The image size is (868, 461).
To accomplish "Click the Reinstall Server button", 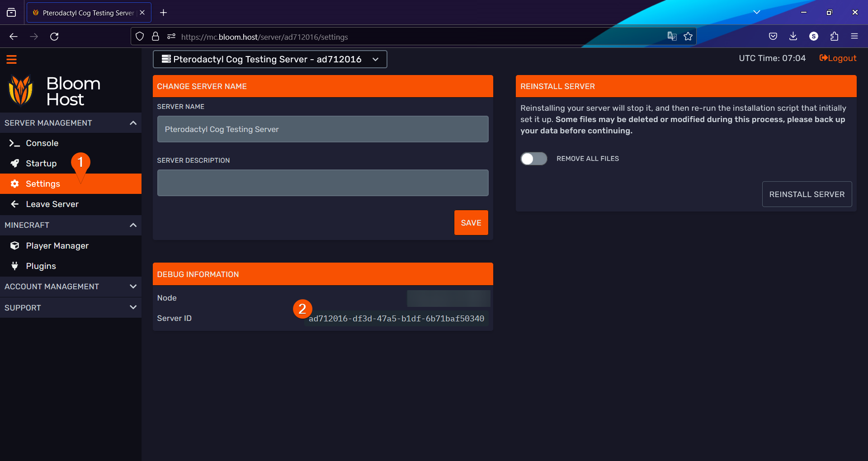I will (807, 194).
